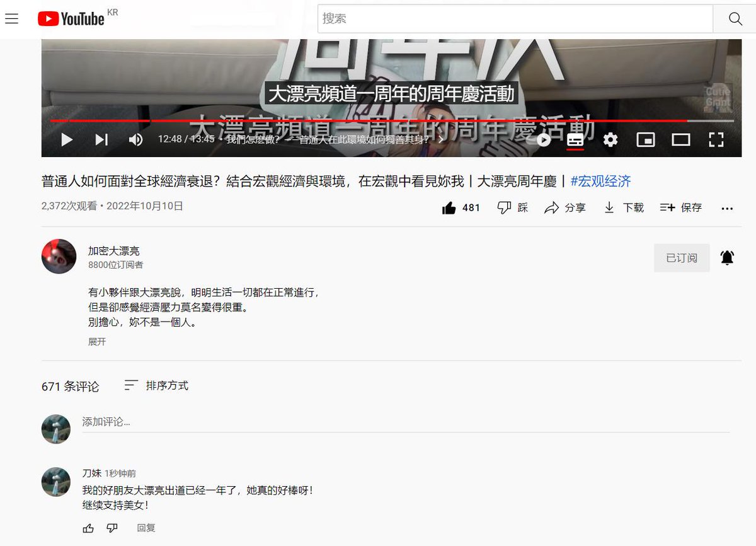Image resolution: width=756 pixels, height=546 pixels.
Task: Open more actions three-dot menu
Action: (727, 208)
